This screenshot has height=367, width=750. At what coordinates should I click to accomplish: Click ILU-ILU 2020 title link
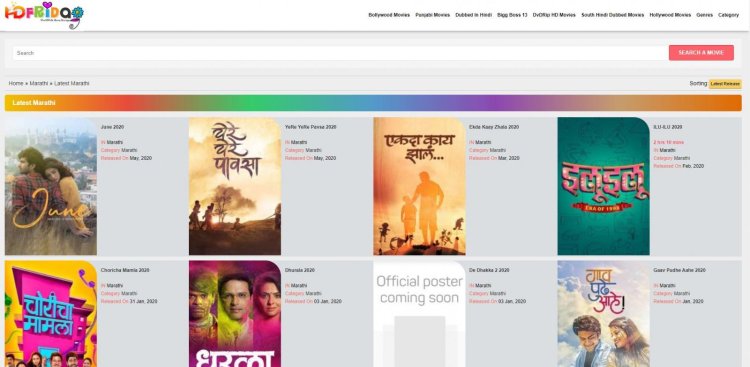pyautogui.click(x=668, y=127)
